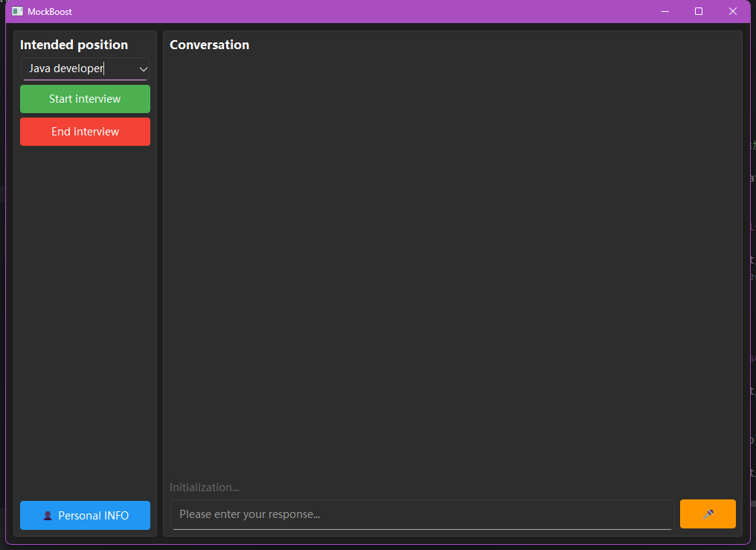Close the MockBoost window
The image size is (756, 550).
(x=732, y=11)
